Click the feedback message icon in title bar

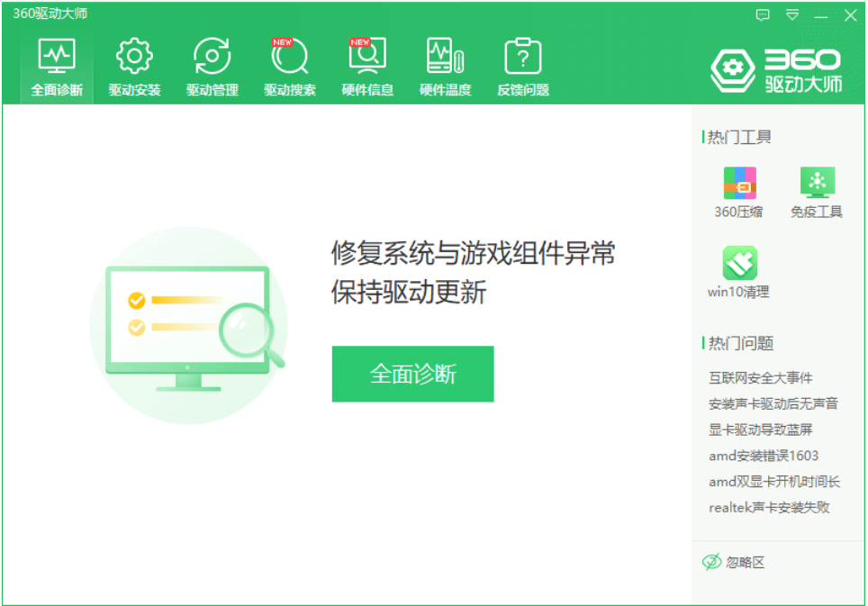point(763,15)
